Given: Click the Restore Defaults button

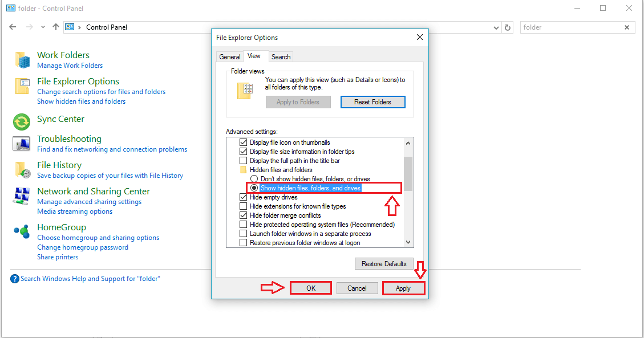Looking at the screenshot, I should tap(384, 264).
